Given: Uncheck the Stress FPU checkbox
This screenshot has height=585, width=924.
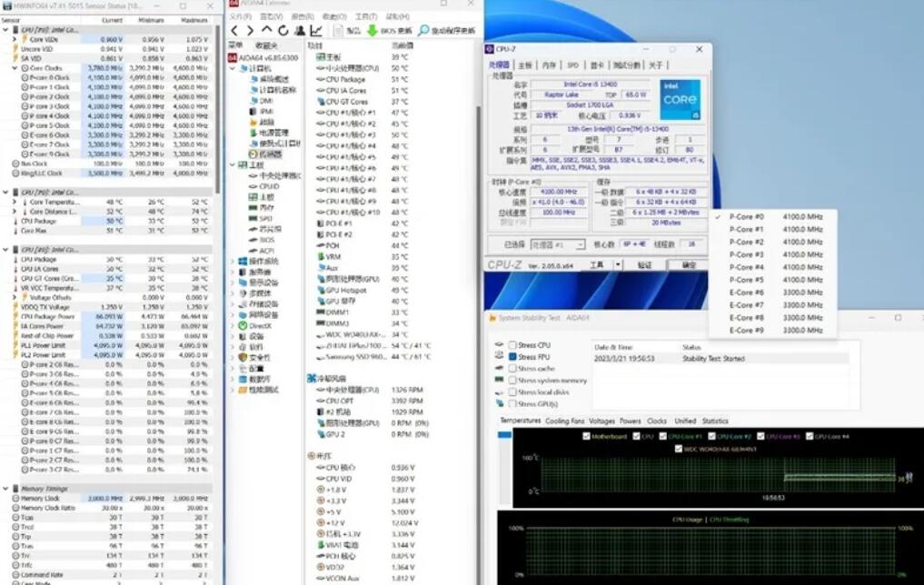Looking at the screenshot, I should [x=512, y=357].
